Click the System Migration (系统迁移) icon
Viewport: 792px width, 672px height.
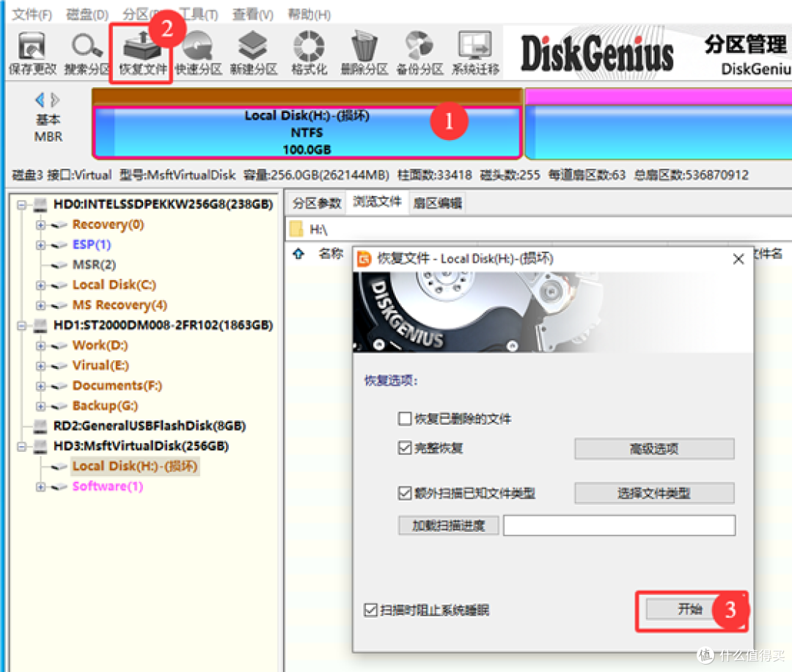pos(475,53)
